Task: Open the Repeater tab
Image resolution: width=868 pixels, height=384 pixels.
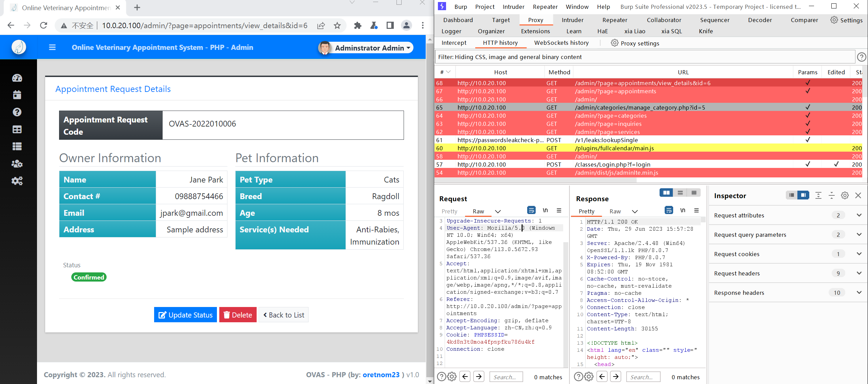Action: click(615, 20)
